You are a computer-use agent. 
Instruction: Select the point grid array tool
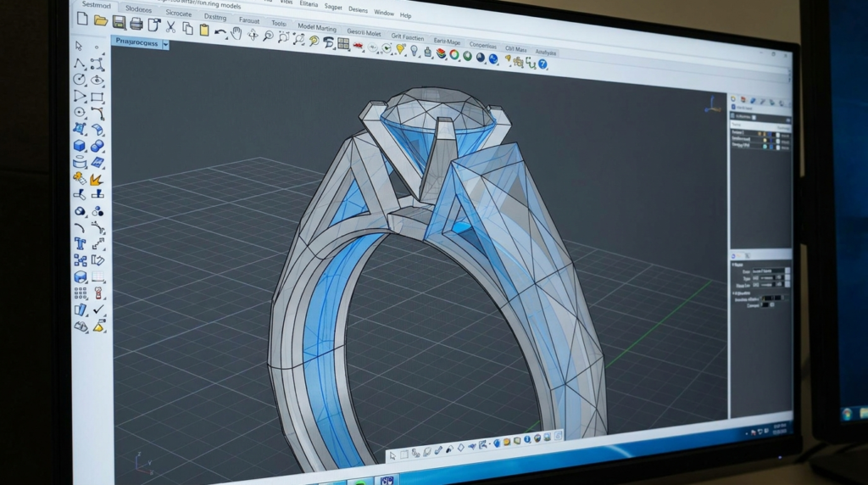[81, 293]
